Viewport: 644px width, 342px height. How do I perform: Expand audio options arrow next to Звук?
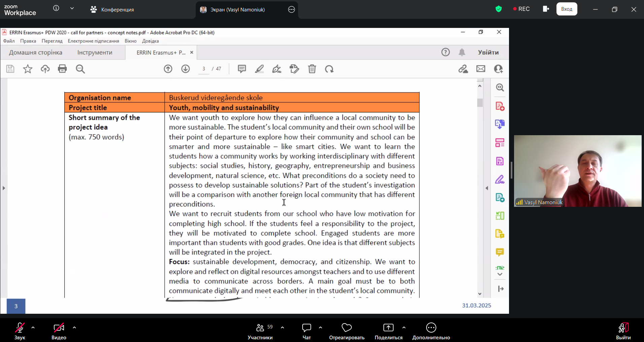click(33, 327)
